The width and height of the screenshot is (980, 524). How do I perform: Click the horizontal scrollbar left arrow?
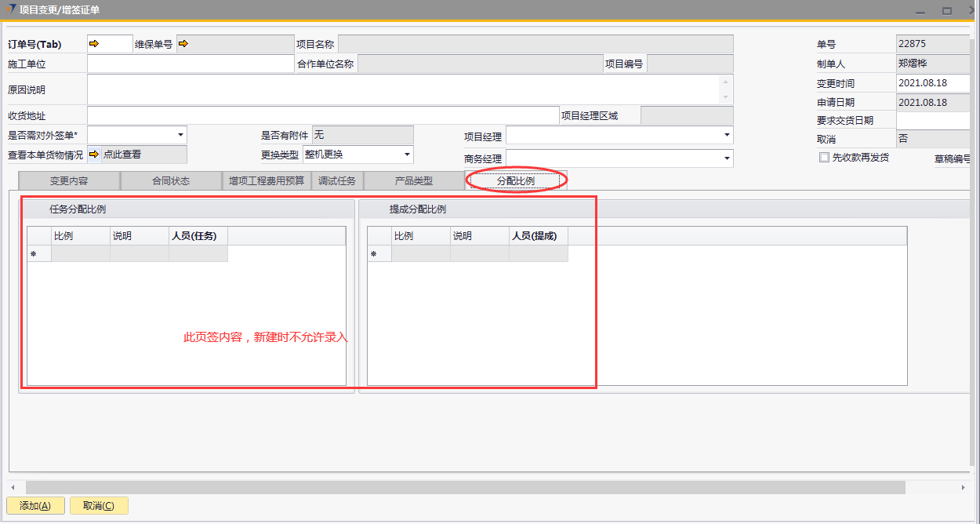click(x=13, y=487)
